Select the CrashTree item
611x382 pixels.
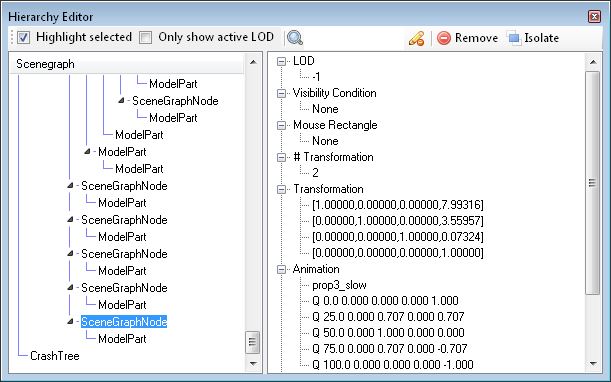tap(55, 355)
